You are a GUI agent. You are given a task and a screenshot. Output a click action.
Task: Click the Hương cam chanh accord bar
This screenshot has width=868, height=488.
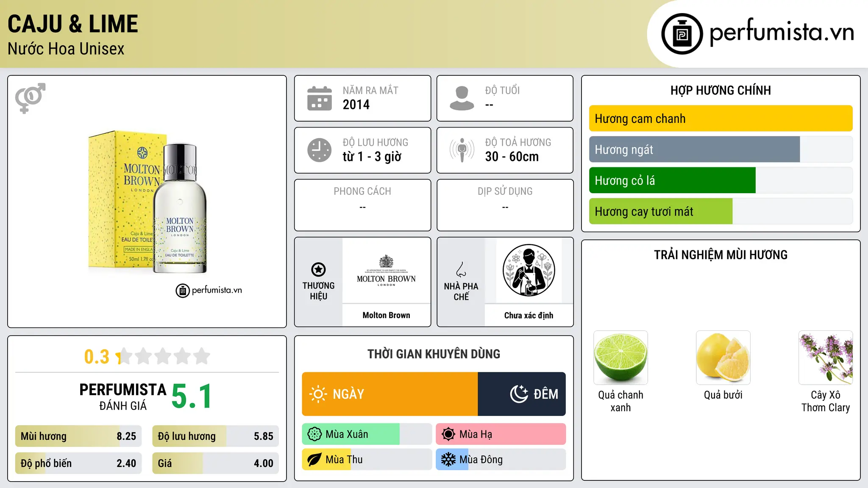click(x=721, y=119)
